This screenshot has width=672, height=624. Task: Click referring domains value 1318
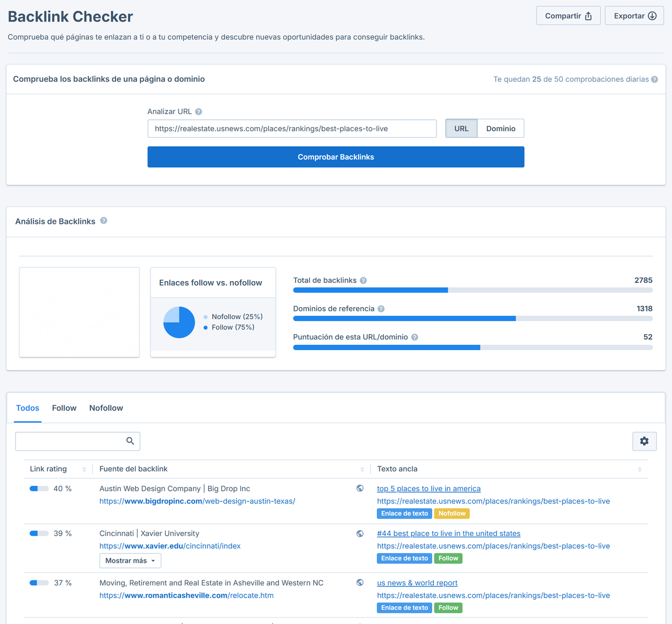tap(644, 309)
